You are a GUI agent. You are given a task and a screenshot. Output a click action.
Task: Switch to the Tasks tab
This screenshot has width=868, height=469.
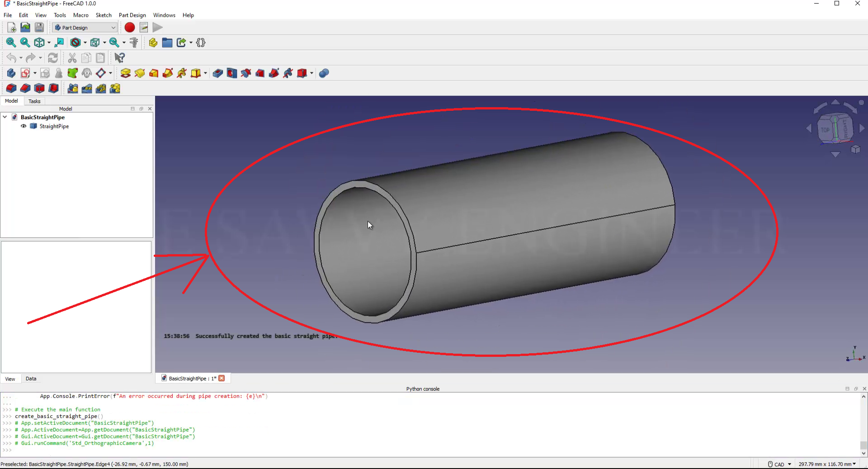coord(34,101)
